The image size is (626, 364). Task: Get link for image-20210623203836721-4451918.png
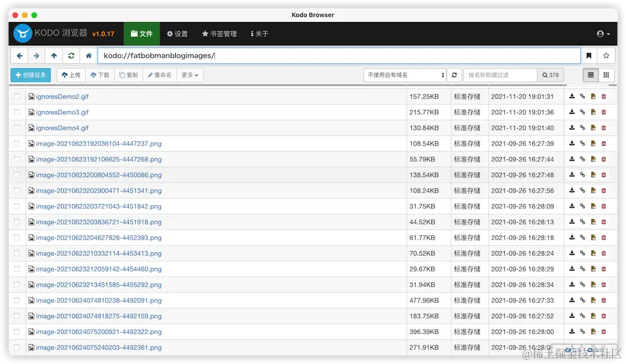[x=582, y=221]
